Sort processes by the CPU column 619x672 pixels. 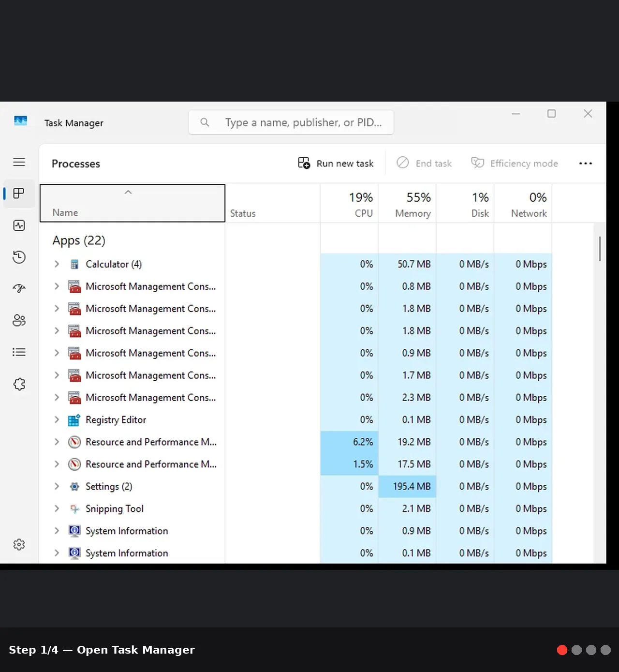[349, 203]
